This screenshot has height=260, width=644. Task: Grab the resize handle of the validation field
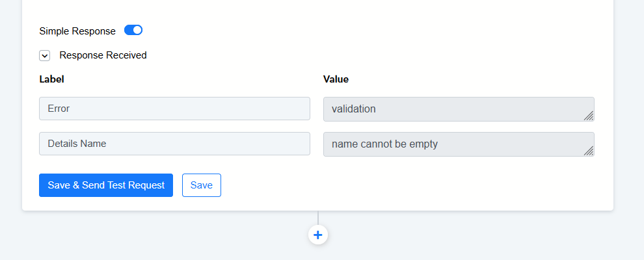tap(588, 116)
